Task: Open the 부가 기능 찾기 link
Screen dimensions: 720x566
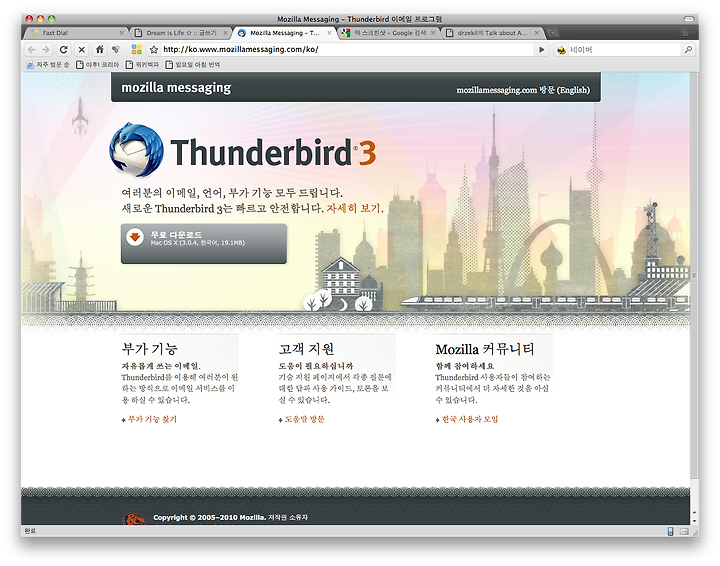Action: (152, 419)
